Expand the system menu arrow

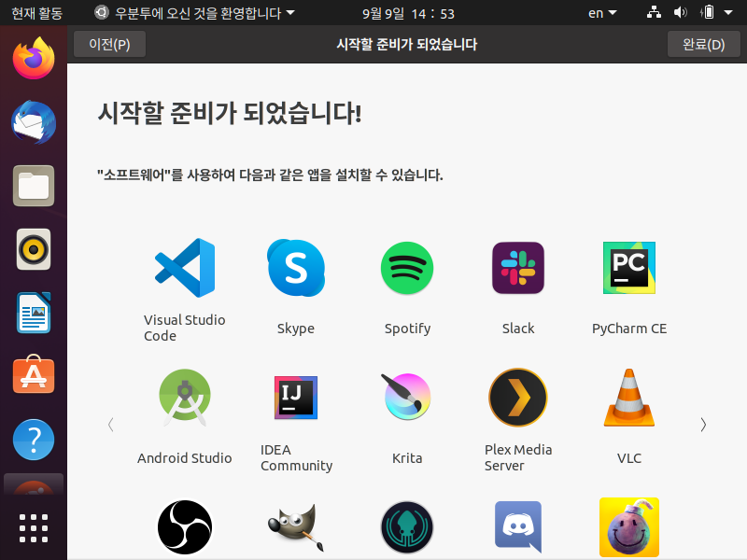pos(728,13)
